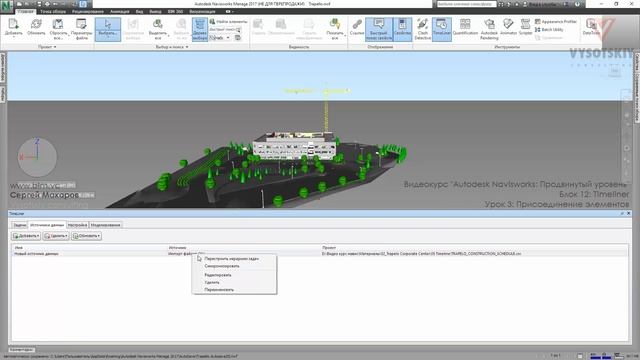The width and height of the screenshot is (640, 360).
Task: Click the Добавить (Append) ribbon icon
Action: pos(13,29)
